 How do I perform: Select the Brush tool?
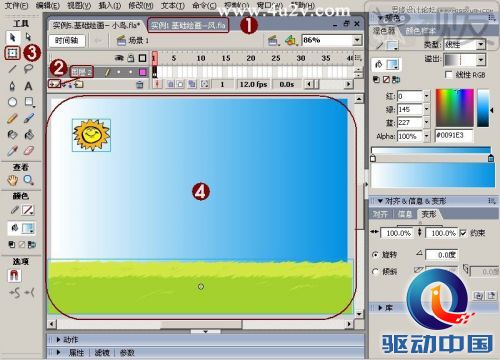(x=29, y=118)
